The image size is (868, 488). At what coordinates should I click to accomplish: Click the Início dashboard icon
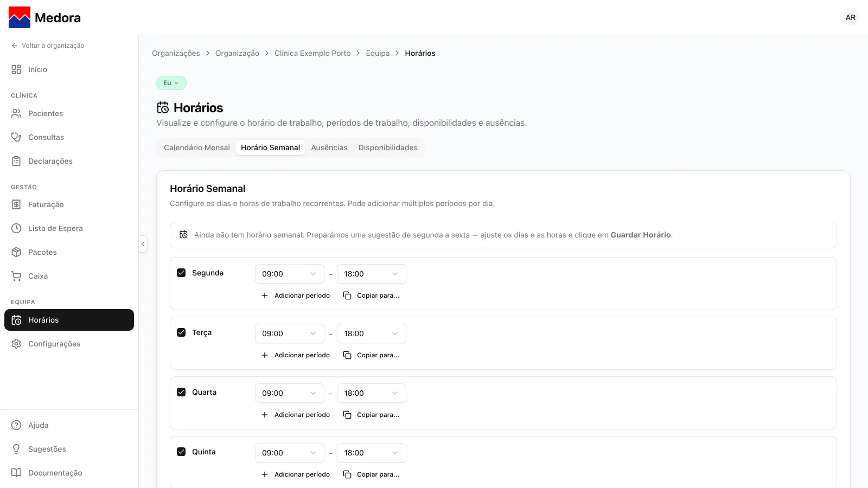click(16, 69)
